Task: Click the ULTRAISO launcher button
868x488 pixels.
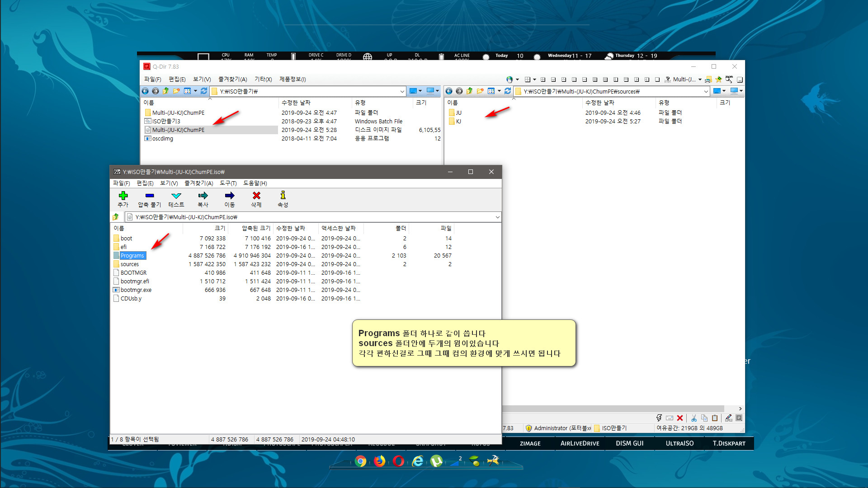Action: 679,443
